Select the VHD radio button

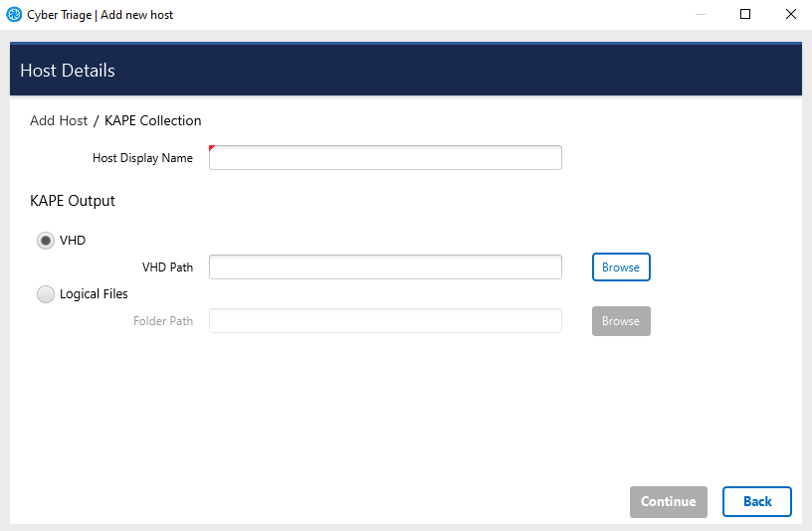coord(46,241)
